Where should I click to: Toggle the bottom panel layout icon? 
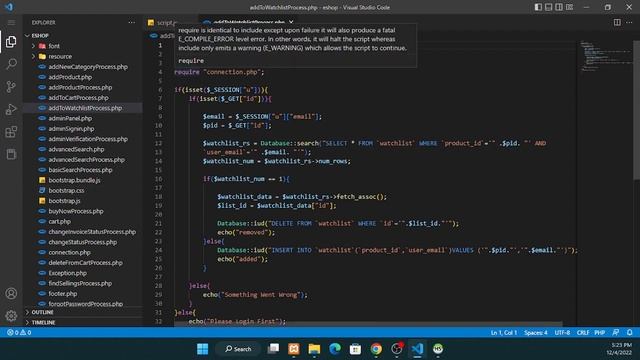point(549,7)
